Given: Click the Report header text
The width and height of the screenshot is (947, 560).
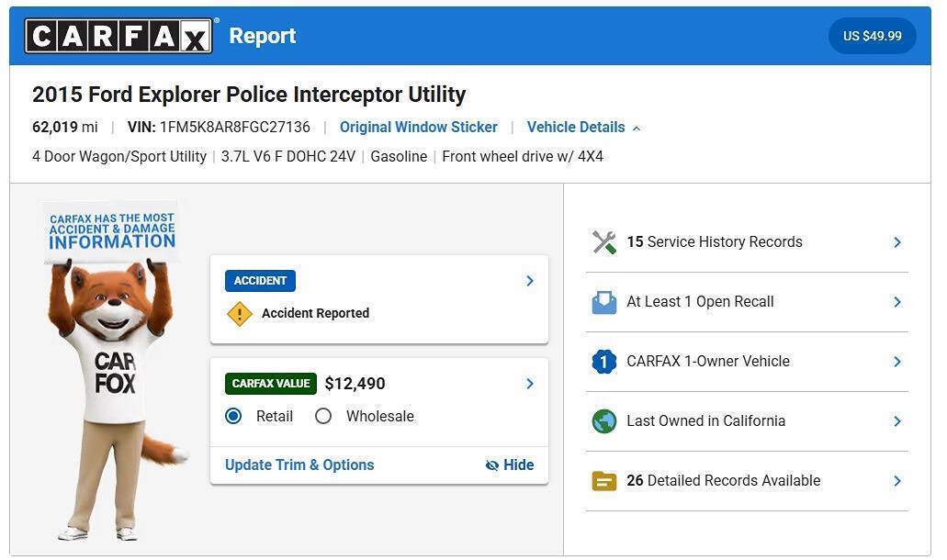Looking at the screenshot, I should point(262,36).
